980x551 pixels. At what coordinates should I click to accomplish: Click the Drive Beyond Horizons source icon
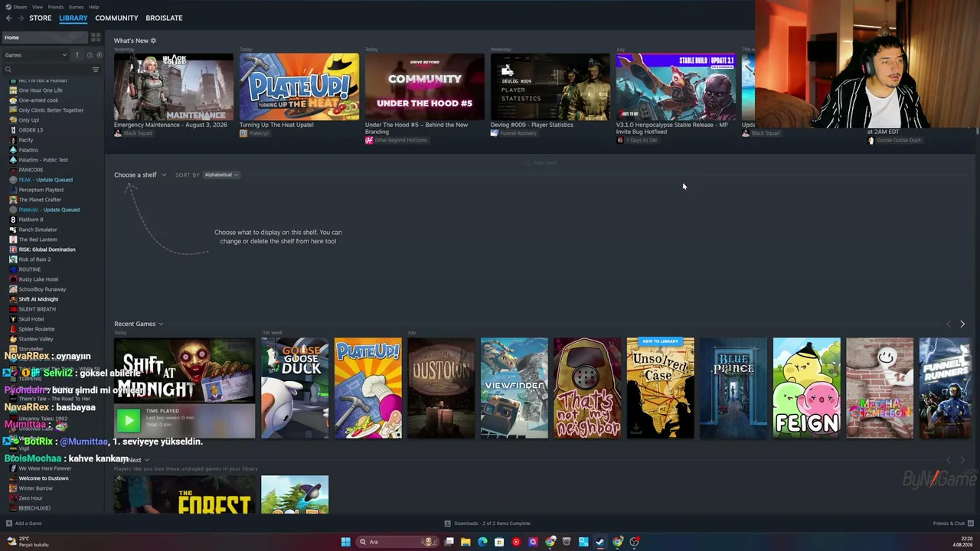tap(368, 140)
